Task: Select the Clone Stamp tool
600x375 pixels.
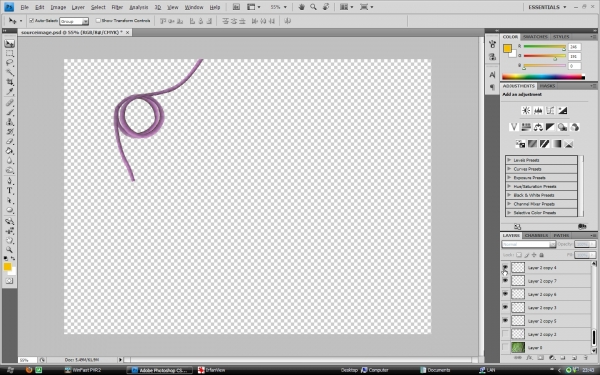Action: tap(10, 122)
